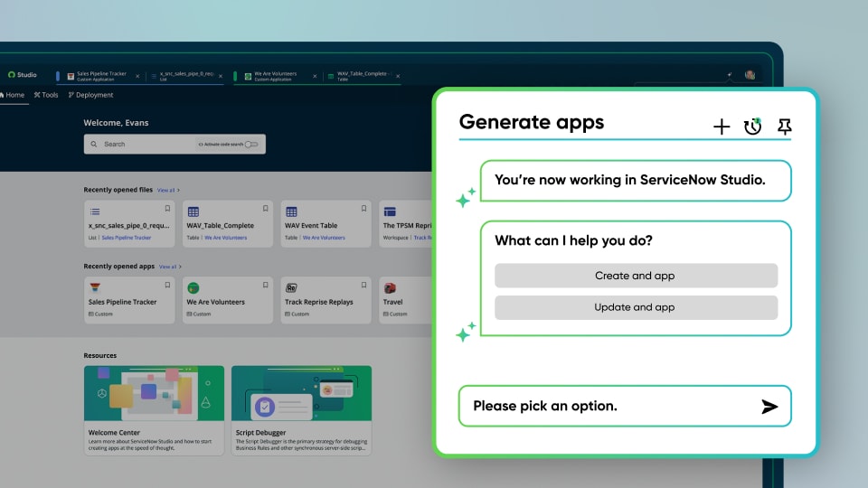868x488 pixels.
Task: Click the Update and app button
Action: (x=636, y=307)
